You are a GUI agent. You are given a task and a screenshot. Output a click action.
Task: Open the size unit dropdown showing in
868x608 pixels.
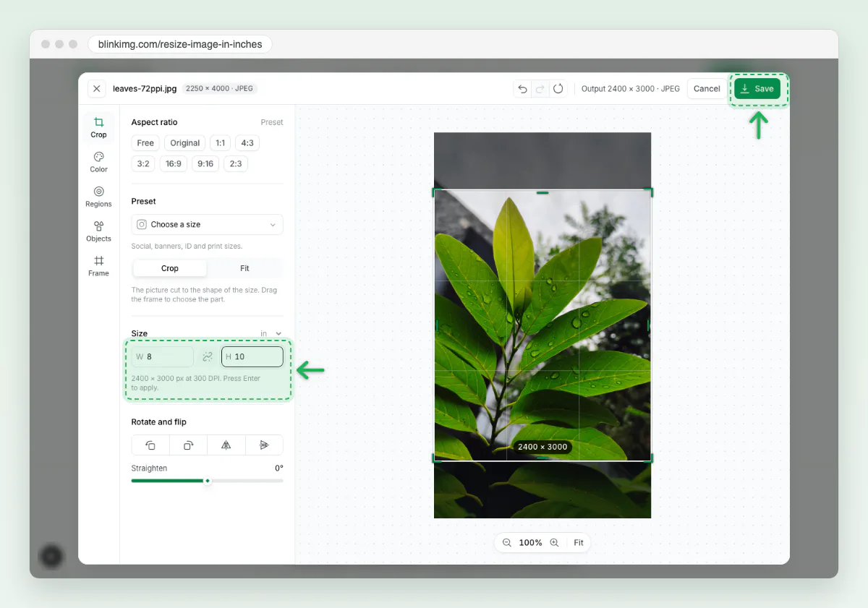pyautogui.click(x=271, y=334)
